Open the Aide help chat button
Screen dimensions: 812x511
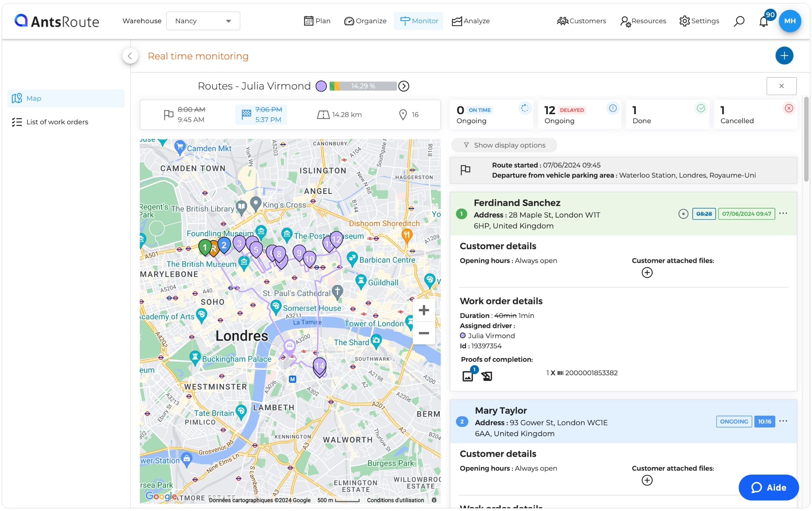(x=769, y=487)
